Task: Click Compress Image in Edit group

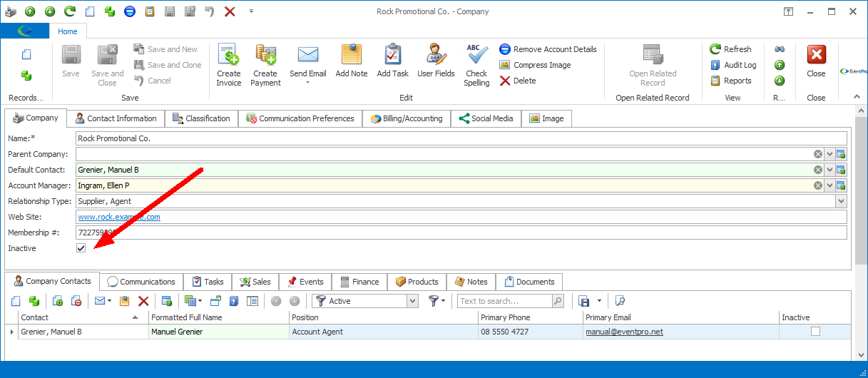Action: click(535, 65)
